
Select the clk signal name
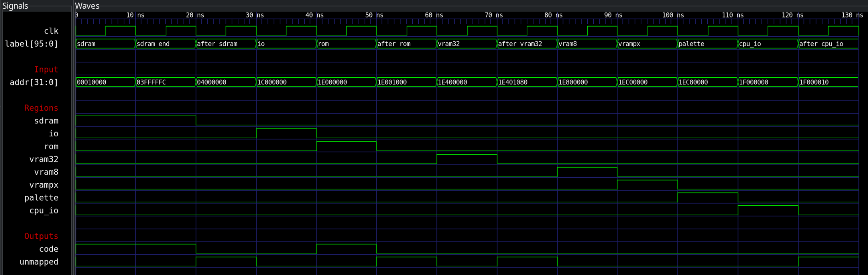point(51,31)
